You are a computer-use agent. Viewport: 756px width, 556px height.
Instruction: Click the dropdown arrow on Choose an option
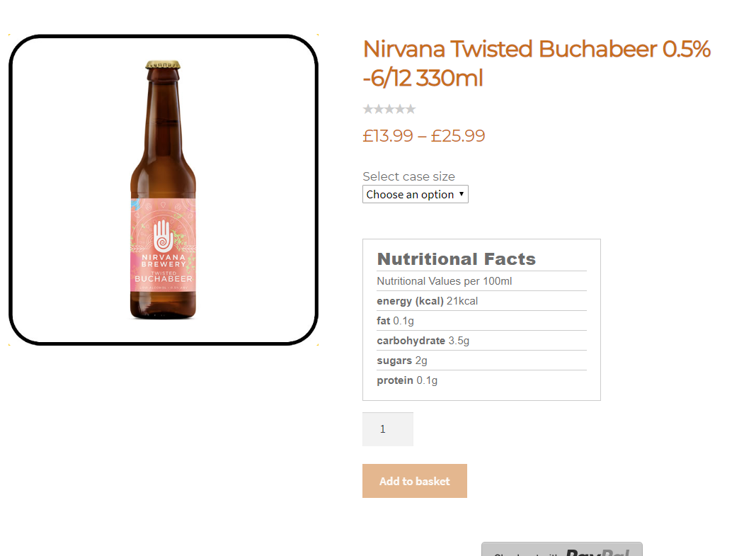[x=462, y=194]
